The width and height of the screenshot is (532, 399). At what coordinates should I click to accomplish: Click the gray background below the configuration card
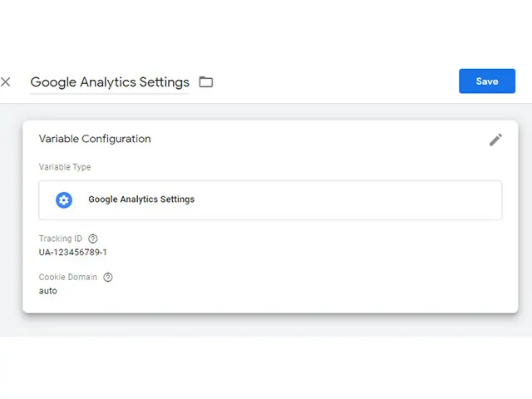pos(266,326)
